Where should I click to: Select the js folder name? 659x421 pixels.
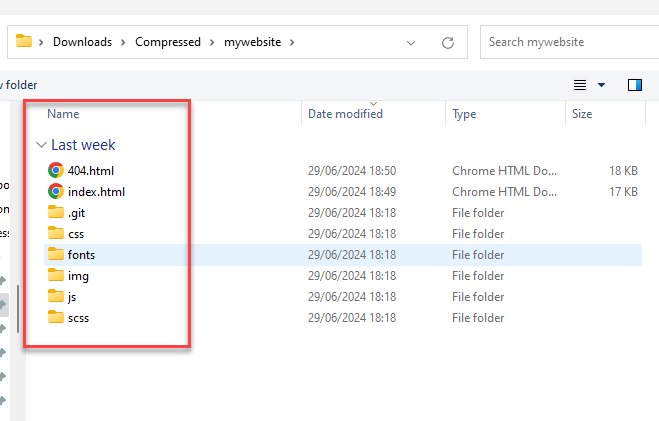pyautogui.click(x=72, y=297)
